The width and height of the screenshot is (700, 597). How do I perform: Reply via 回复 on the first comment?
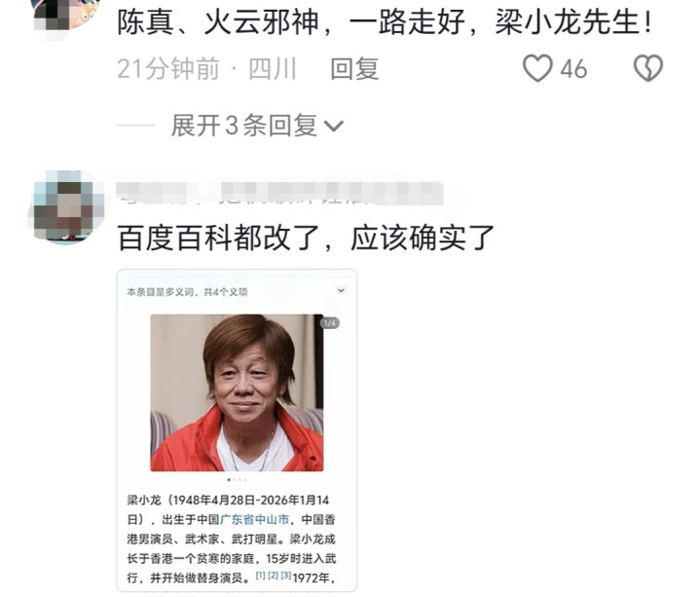(x=354, y=69)
